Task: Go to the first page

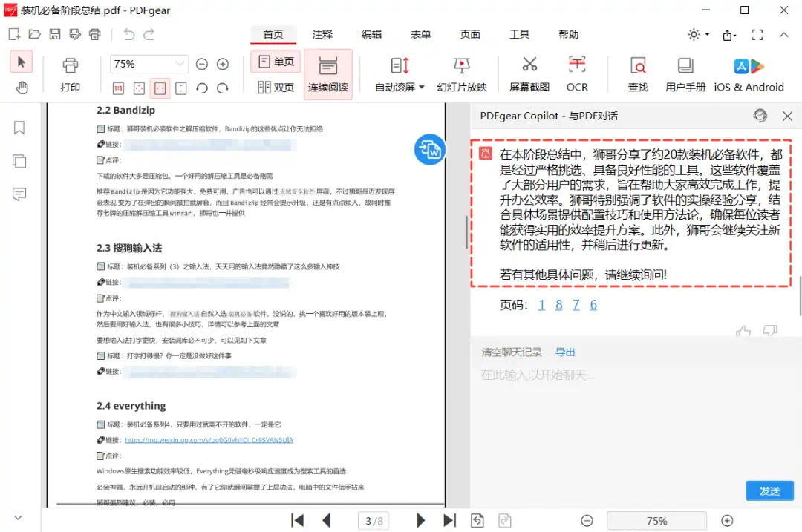Action: click(x=297, y=521)
